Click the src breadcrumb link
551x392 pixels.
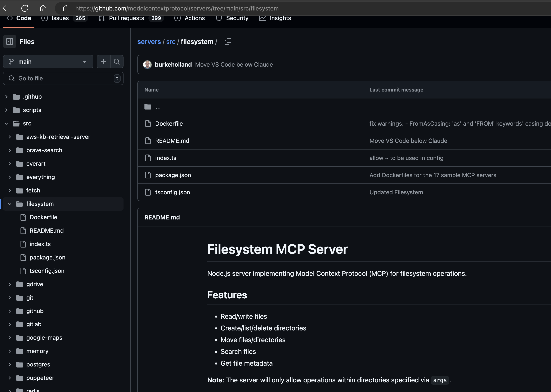coord(171,41)
